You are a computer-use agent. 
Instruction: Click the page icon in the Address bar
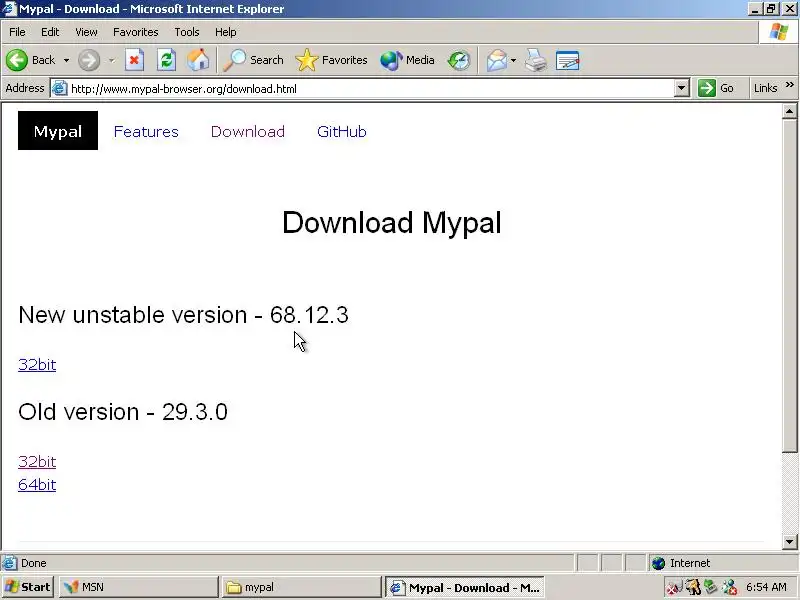point(60,88)
